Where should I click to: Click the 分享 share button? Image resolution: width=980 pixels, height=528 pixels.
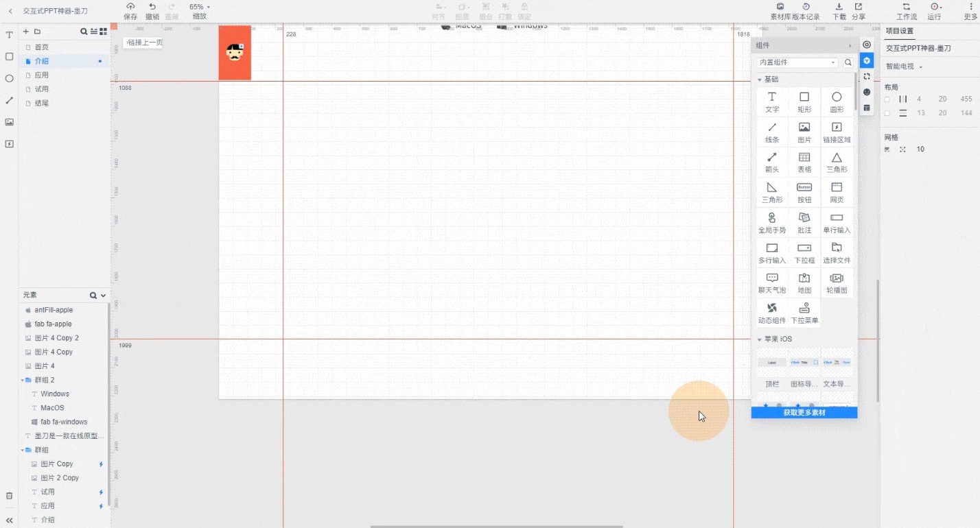tap(859, 11)
